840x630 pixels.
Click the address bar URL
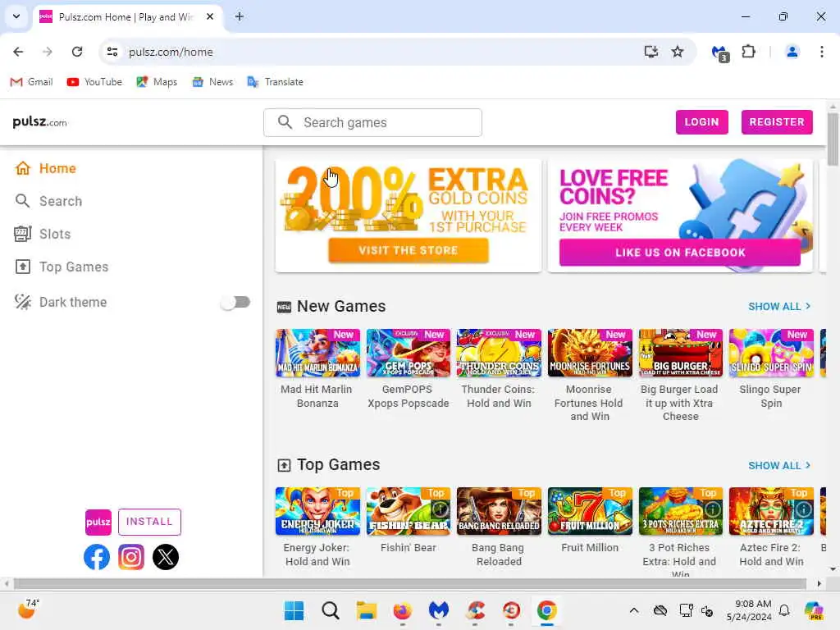[x=171, y=52]
